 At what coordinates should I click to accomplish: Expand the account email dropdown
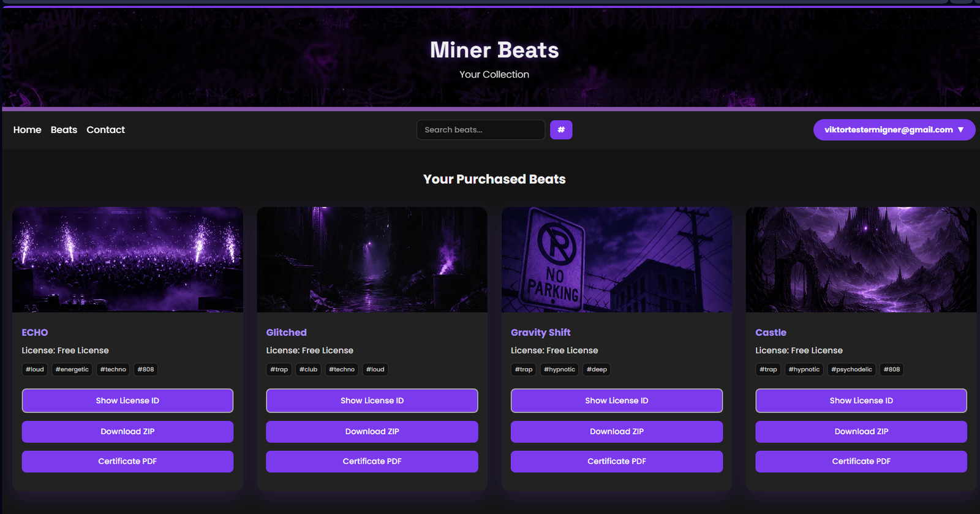pyautogui.click(x=894, y=130)
